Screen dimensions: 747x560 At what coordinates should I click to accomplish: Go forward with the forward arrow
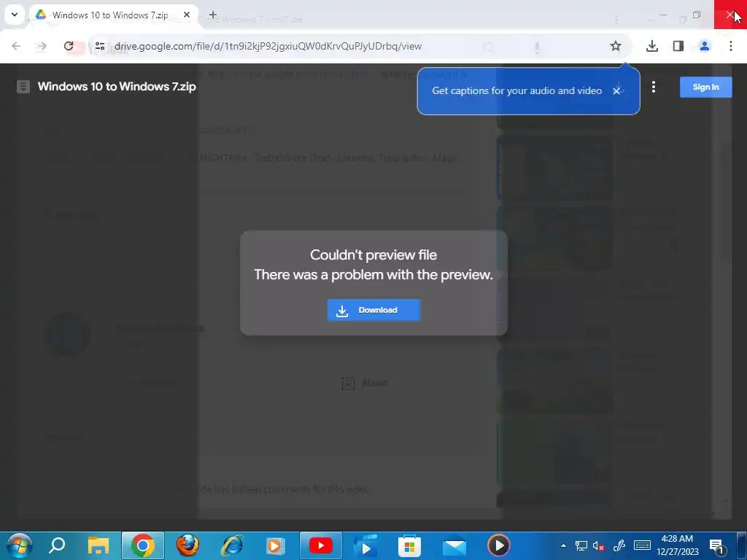42,46
